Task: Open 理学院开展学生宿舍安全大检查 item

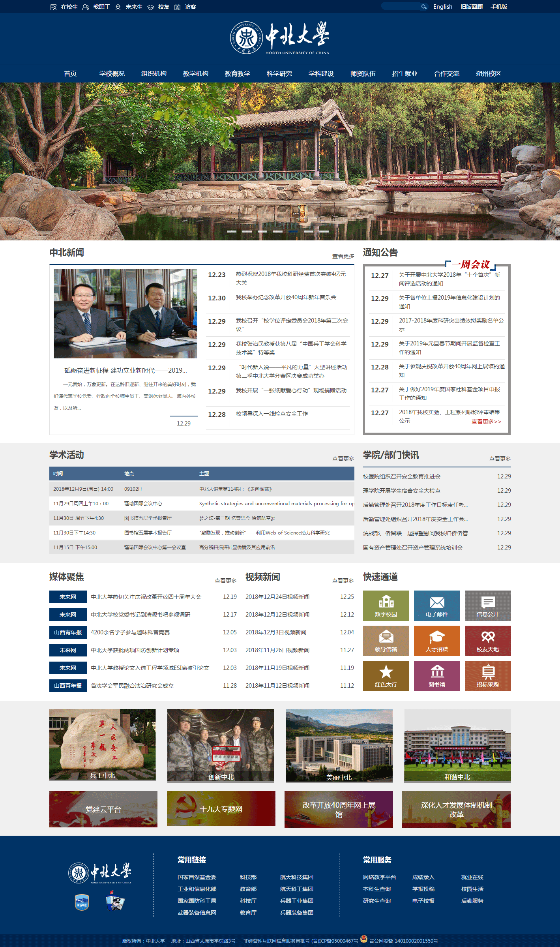Action: tap(402, 491)
